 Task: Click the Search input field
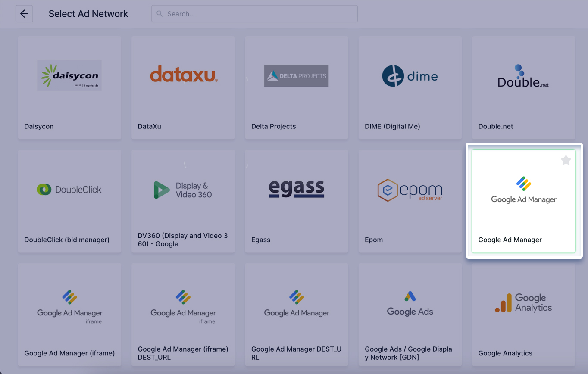point(254,14)
